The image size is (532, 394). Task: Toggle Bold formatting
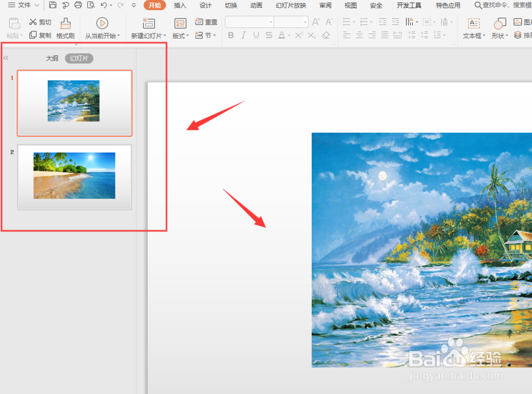(x=231, y=35)
